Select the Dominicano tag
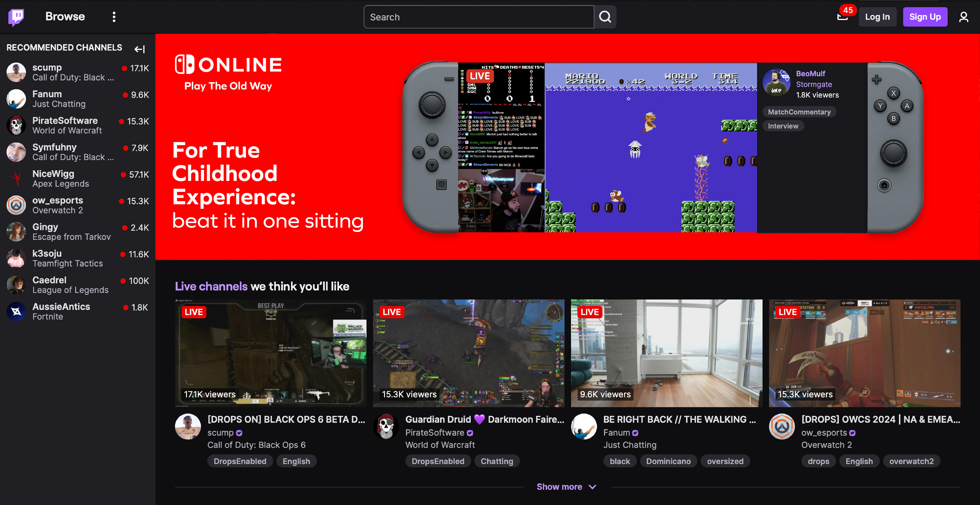980x505 pixels. pyautogui.click(x=668, y=461)
